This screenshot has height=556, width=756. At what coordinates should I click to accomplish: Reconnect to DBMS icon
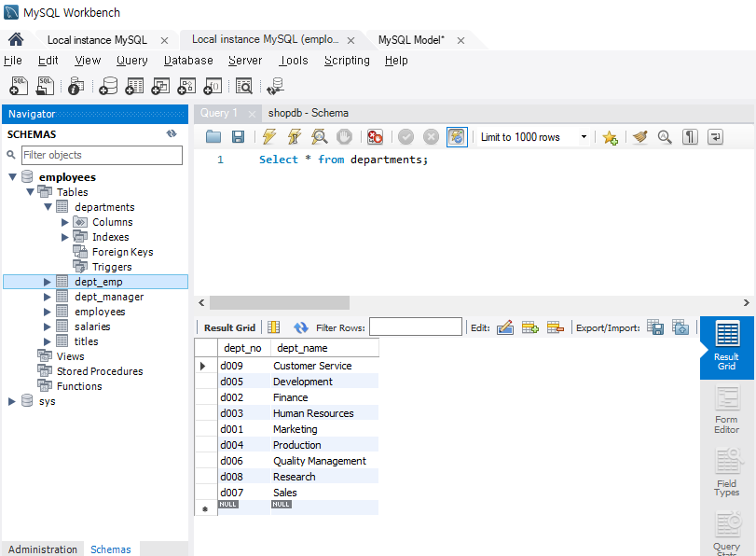tap(275, 86)
